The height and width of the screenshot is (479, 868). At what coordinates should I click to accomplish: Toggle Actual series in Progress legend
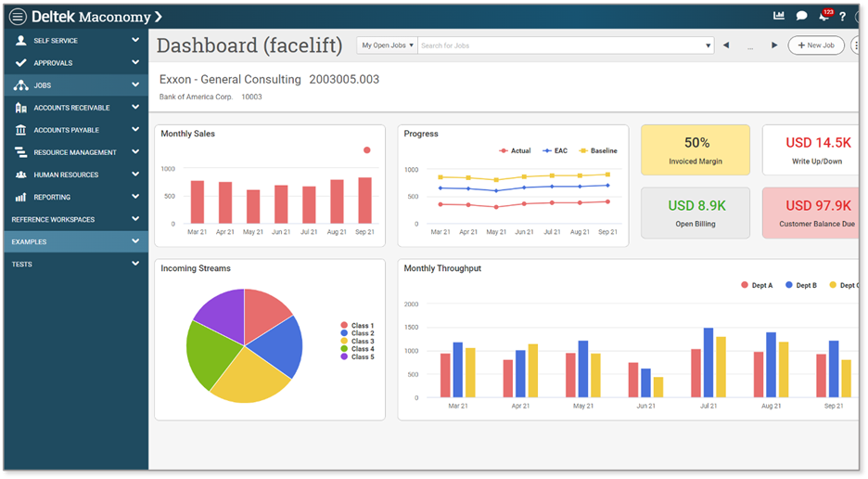coord(515,150)
